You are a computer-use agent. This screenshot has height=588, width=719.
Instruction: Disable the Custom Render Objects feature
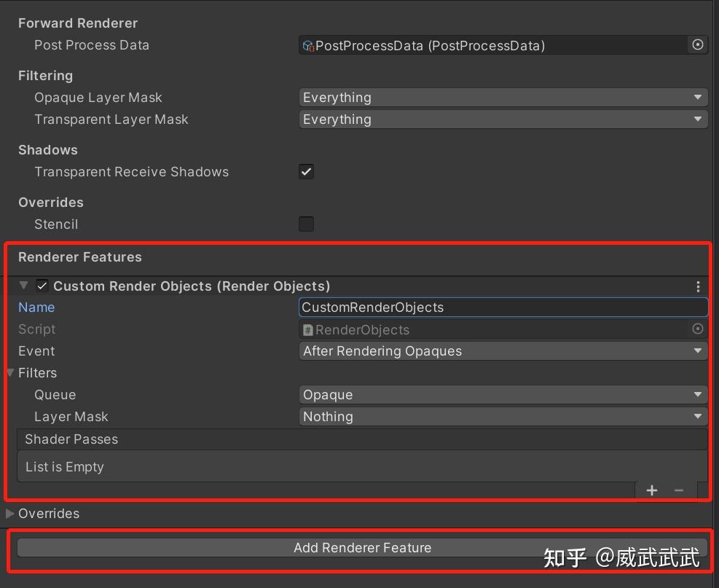(x=42, y=286)
